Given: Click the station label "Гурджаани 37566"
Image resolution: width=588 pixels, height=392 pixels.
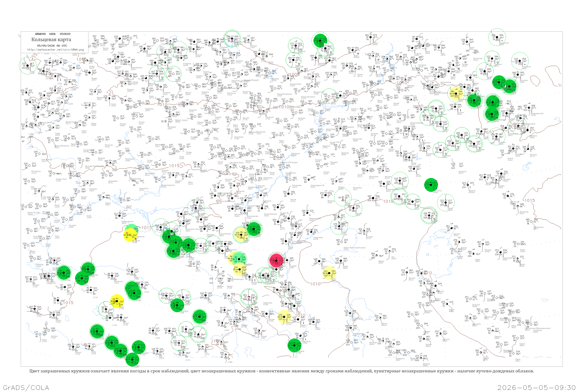Looking at the screenshot, I should pos(268,303).
